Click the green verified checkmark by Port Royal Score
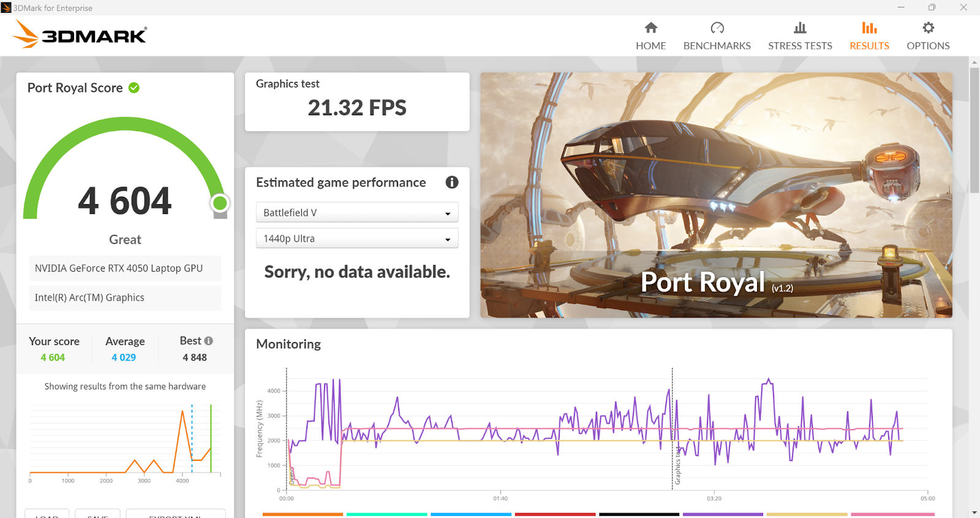 pyautogui.click(x=134, y=88)
